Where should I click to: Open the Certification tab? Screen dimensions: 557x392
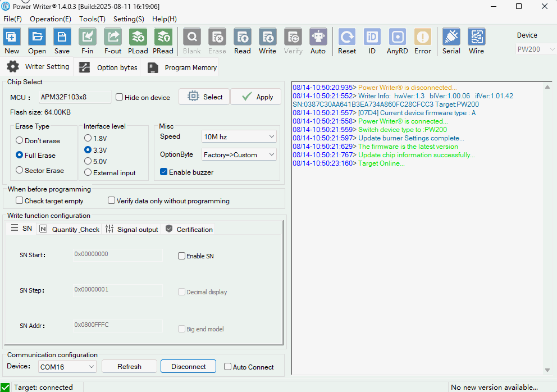[189, 229]
